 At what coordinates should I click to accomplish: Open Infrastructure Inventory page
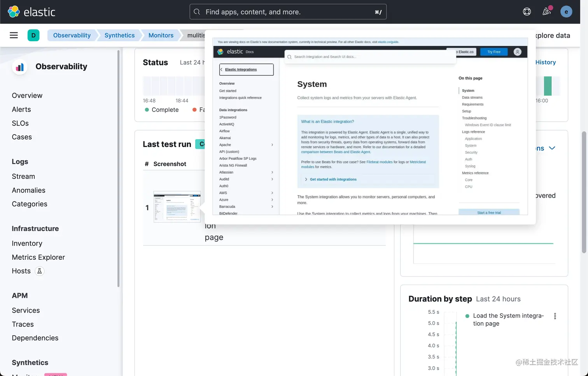(x=27, y=243)
